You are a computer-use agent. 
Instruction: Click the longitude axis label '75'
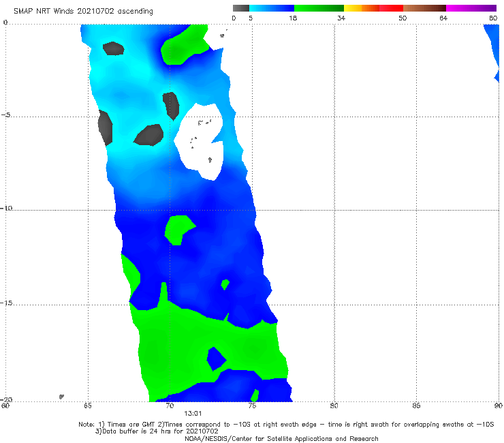[252, 406]
